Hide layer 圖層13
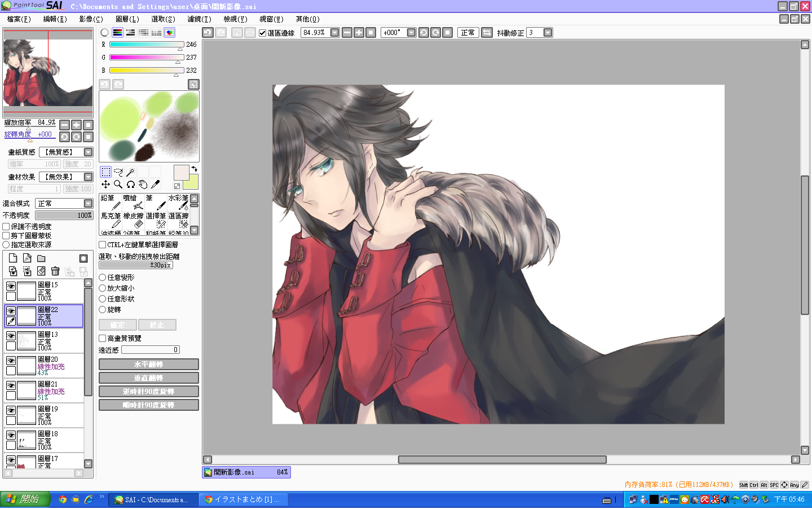Viewport: 812px width, 509px height. click(11, 336)
